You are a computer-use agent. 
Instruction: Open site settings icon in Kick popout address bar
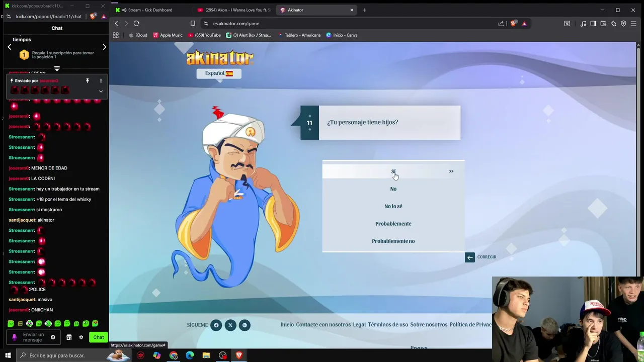point(8,17)
